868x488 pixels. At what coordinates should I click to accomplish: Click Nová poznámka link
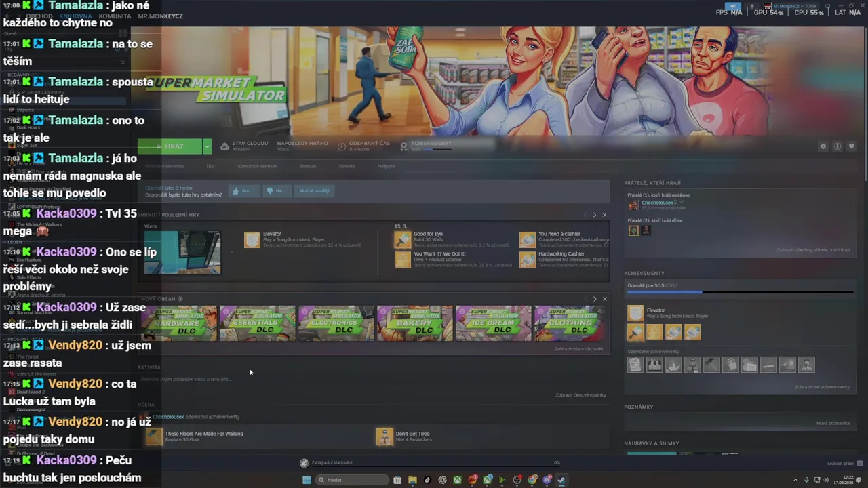click(x=833, y=423)
